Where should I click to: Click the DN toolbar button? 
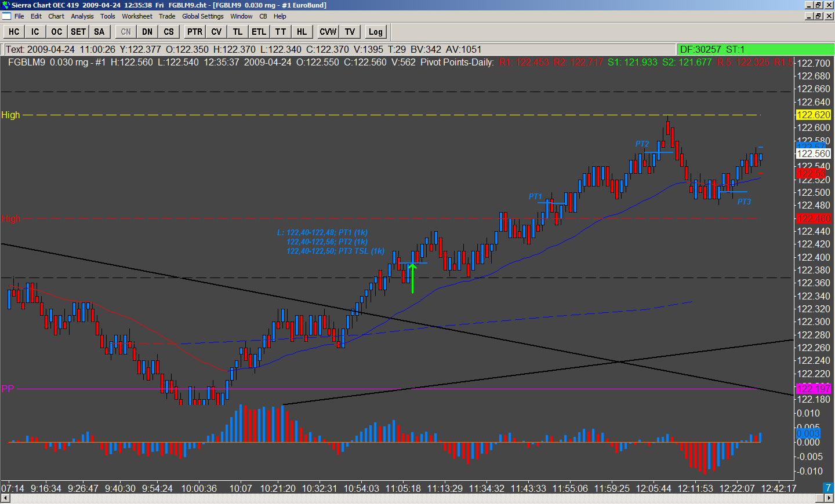click(x=147, y=32)
